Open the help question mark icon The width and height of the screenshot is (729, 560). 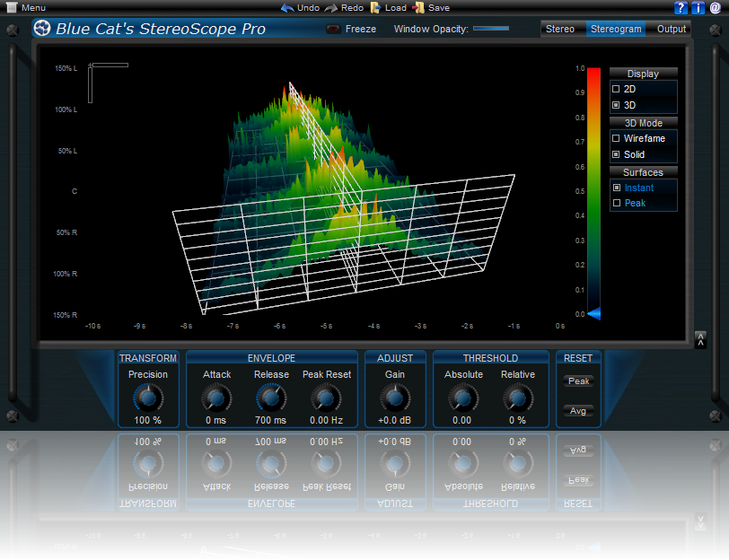pyautogui.click(x=681, y=8)
